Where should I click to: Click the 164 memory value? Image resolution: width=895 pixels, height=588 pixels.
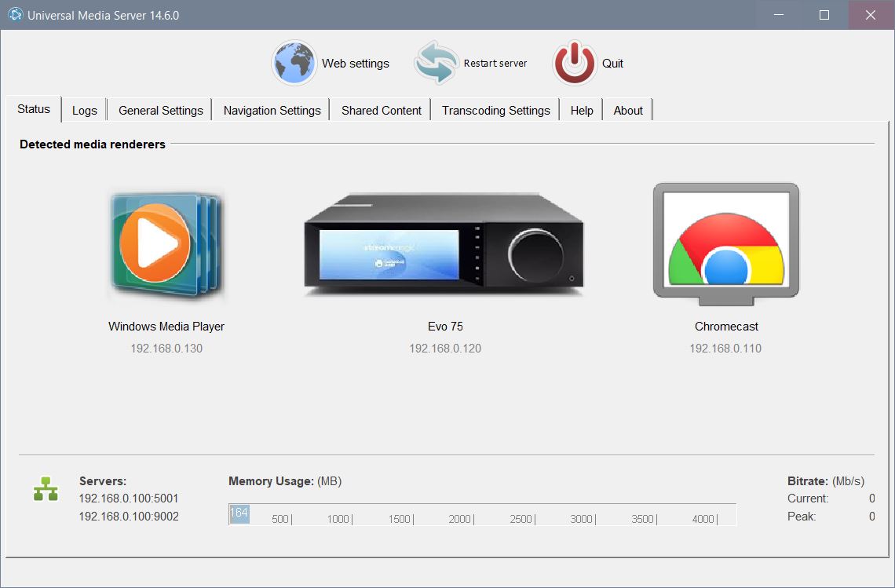tap(239, 513)
